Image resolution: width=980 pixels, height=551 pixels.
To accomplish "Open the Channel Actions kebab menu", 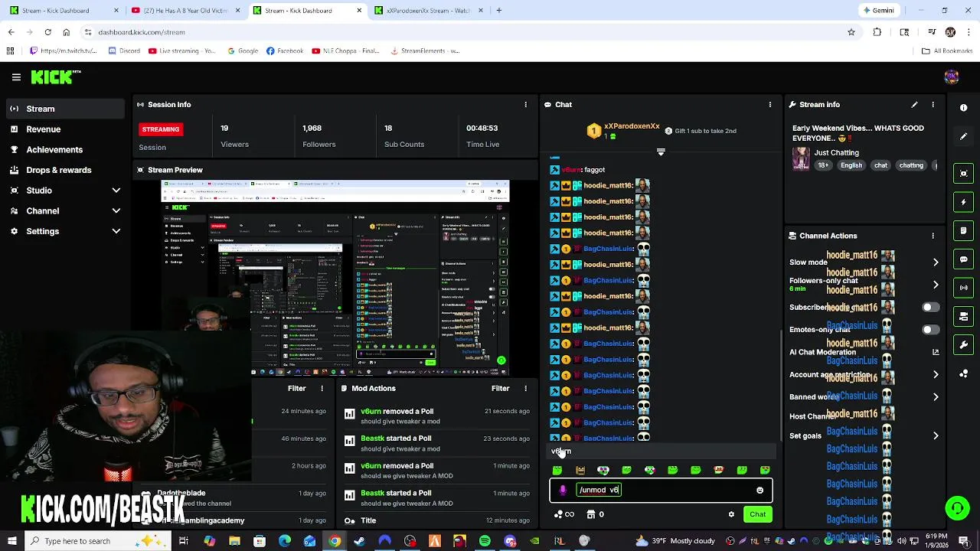I will [x=933, y=236].
